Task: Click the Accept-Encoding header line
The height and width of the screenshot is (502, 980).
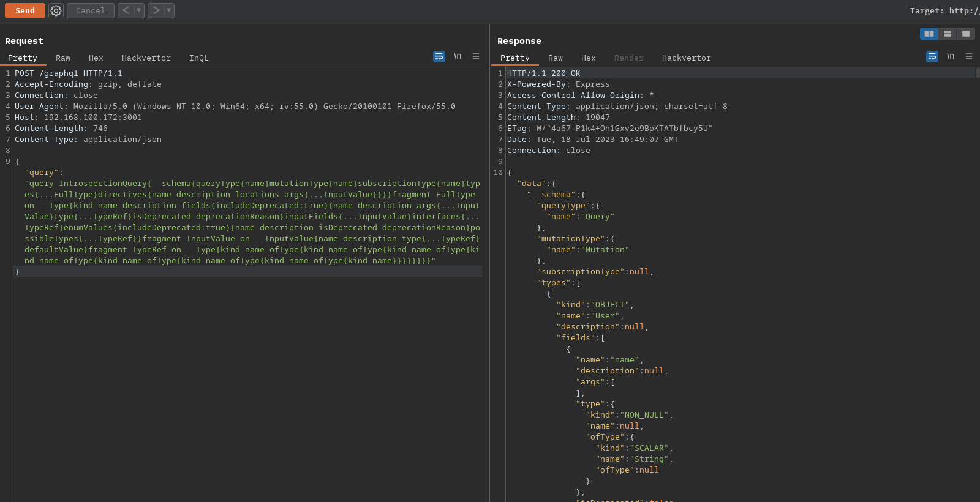Action: (x=88, y=84)
